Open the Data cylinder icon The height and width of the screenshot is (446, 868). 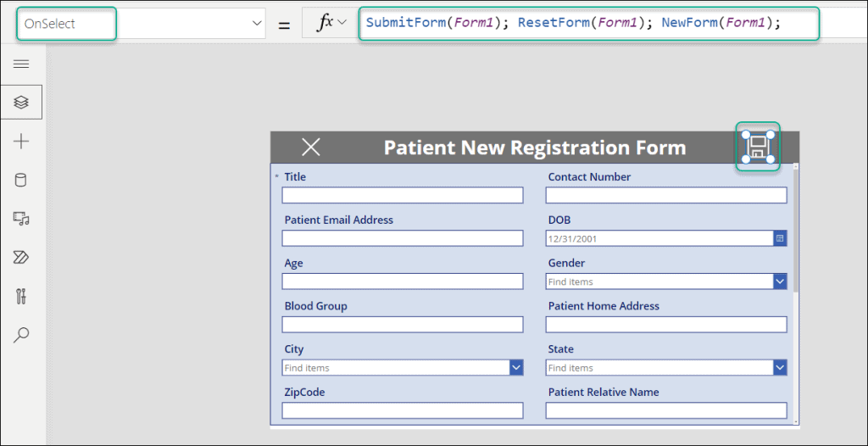[x=21, y=180]
